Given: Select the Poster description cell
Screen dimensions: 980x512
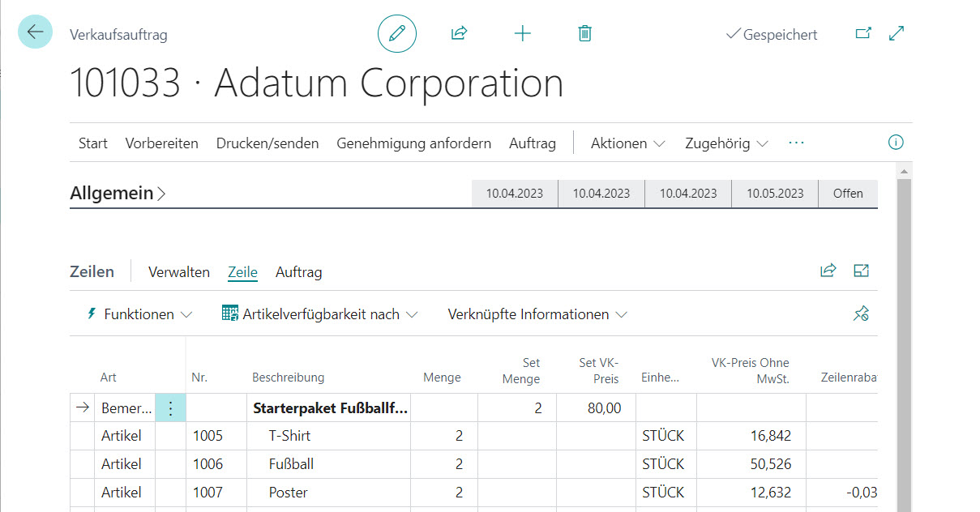Looking at the screenshot, I should point(330,493).
